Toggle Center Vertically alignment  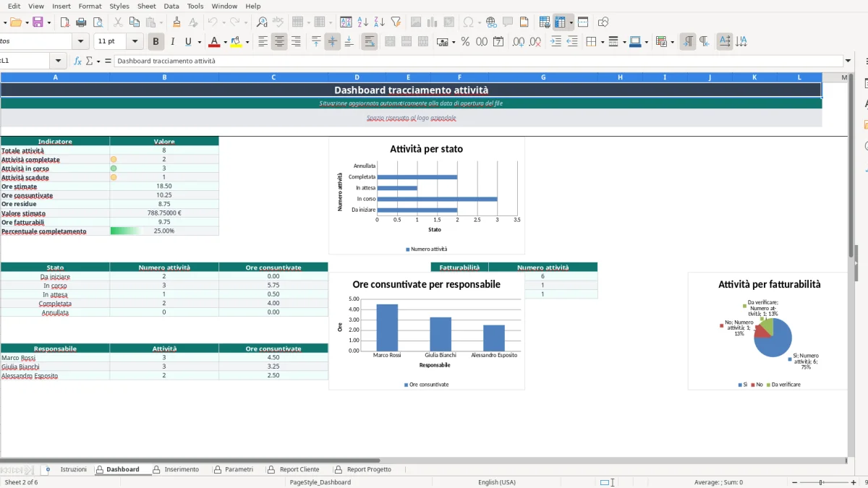click(x=333, y=42)
